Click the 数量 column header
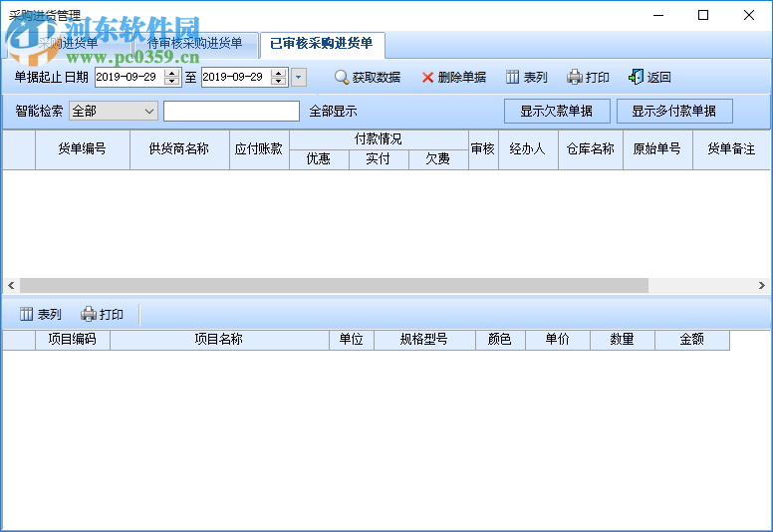Viewport: 773px width, 532px height. tap(622, 340)
